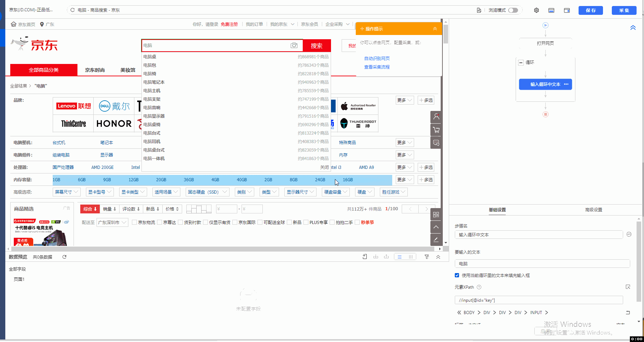The image size is (644, 342).
Task: Expand the 适用场景 dropdown
Action: click(166, 192)
